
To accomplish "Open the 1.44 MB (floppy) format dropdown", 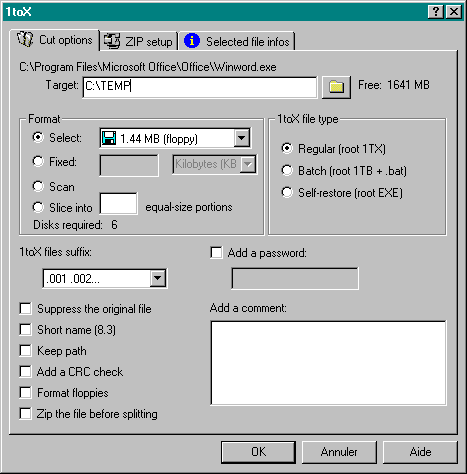I will [x=242, y=138].
